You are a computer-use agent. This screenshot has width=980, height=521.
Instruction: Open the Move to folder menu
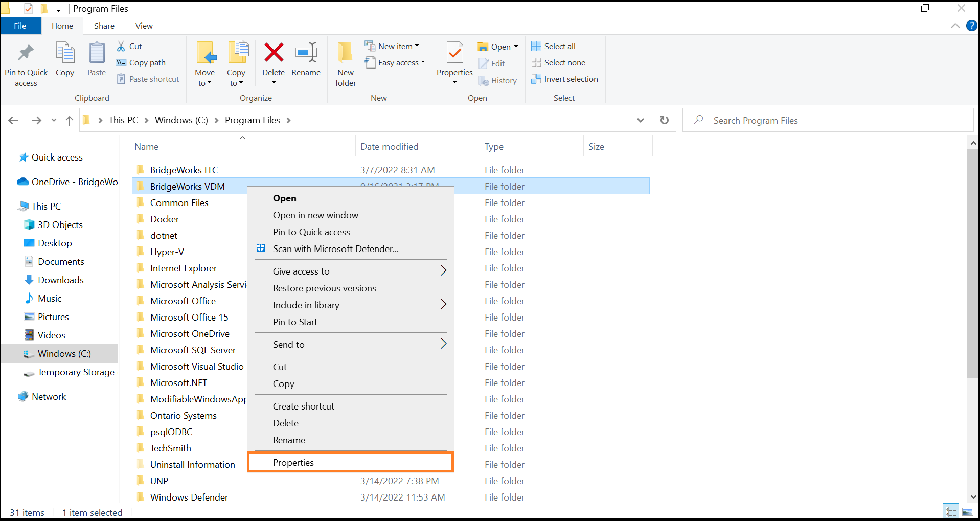(205, 64)
